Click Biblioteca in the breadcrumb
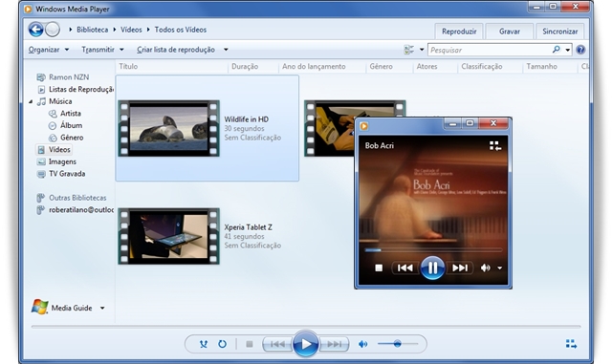 pos(93,30)
